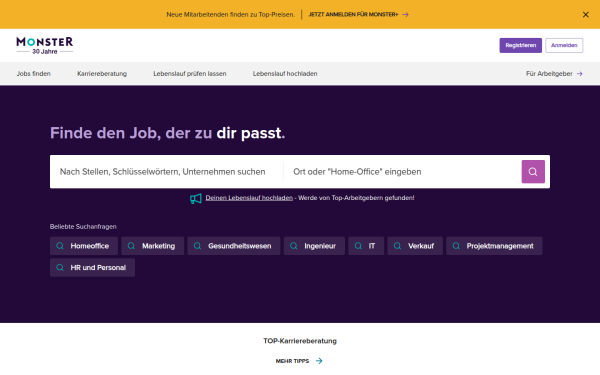
Task: Click the Beliebte Suchanfragen label
Action: [x=83, y=227]
